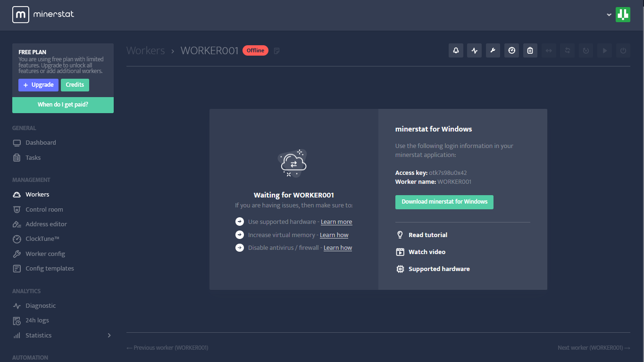
Task: Click the play start icon in the toolbar
Action: [x=605, y=50]
